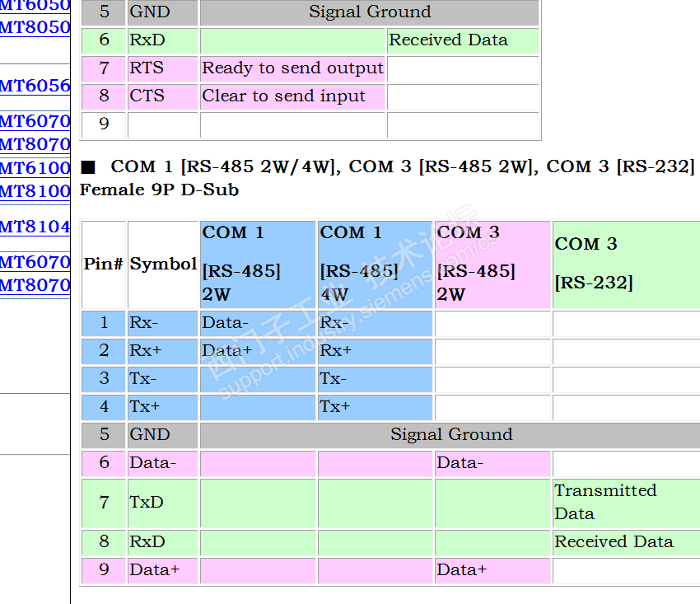Click the TxD symbol cell
Screen dimensions: 700x604
(x=162, y=502)
